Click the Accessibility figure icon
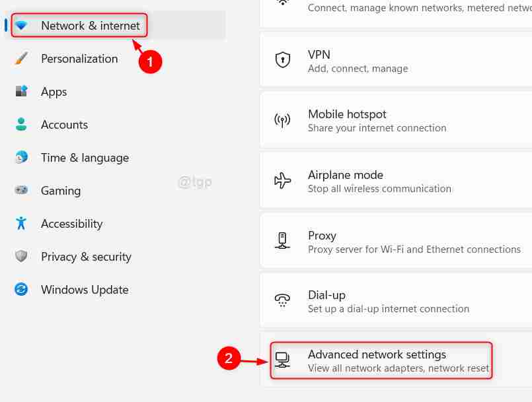Image resolution: width=532 pixels, height=402 pixels. click(20, 223)
